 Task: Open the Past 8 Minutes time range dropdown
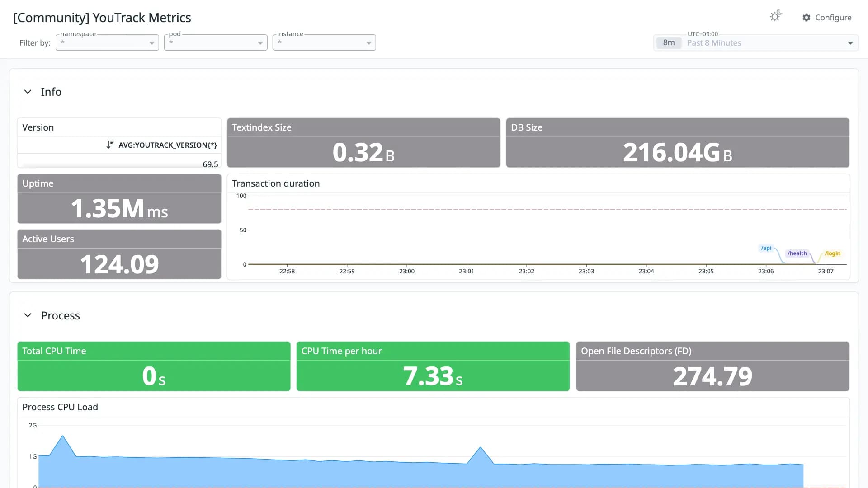[756, 43]
